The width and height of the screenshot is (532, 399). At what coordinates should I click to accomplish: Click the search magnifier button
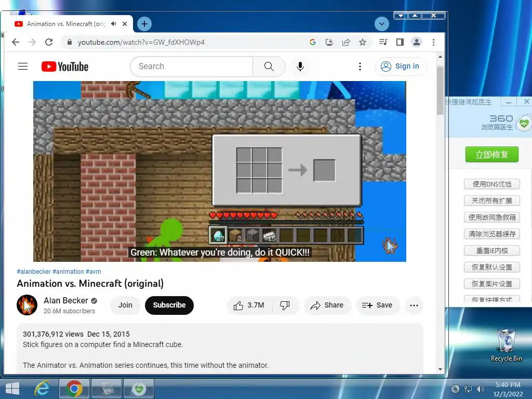[269, 66]
